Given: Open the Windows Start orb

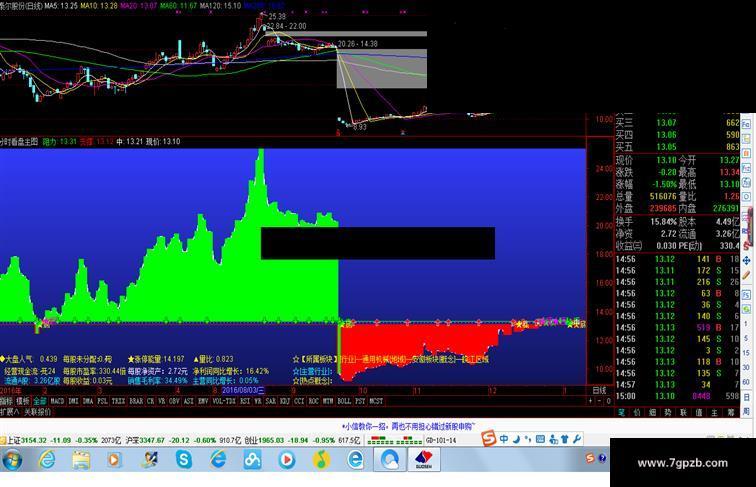Looking at the screenshot, I should [13, 460].
